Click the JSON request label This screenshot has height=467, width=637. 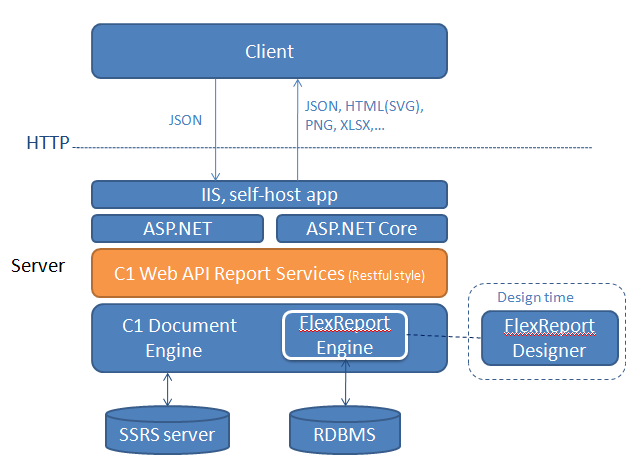[185, 120]
